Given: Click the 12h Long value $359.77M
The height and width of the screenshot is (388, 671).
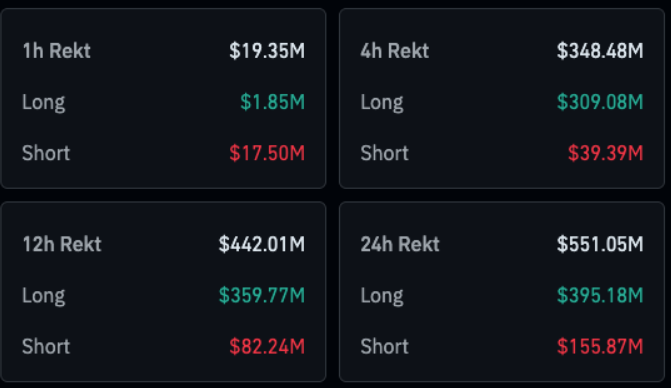Looking at the screenshot, I should click(x=262, y=296).
